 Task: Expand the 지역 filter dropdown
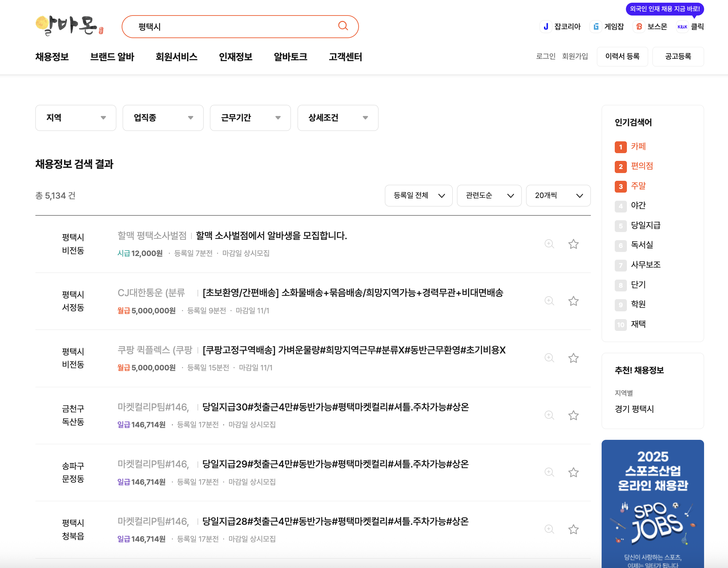click(x=75, y=118)
